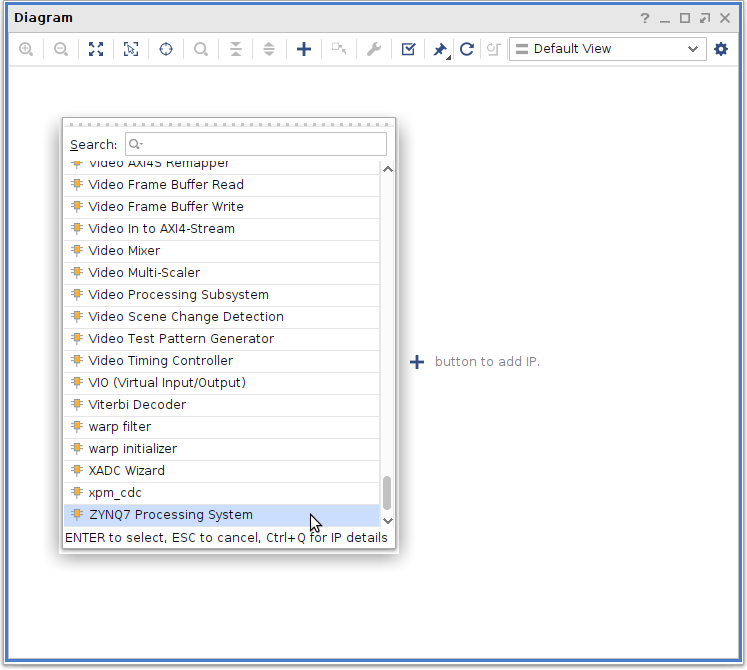The width and height of the screenshot is (747, 670).
Task: Click the Select Area toolbar icon
Action: click(131, 49)
